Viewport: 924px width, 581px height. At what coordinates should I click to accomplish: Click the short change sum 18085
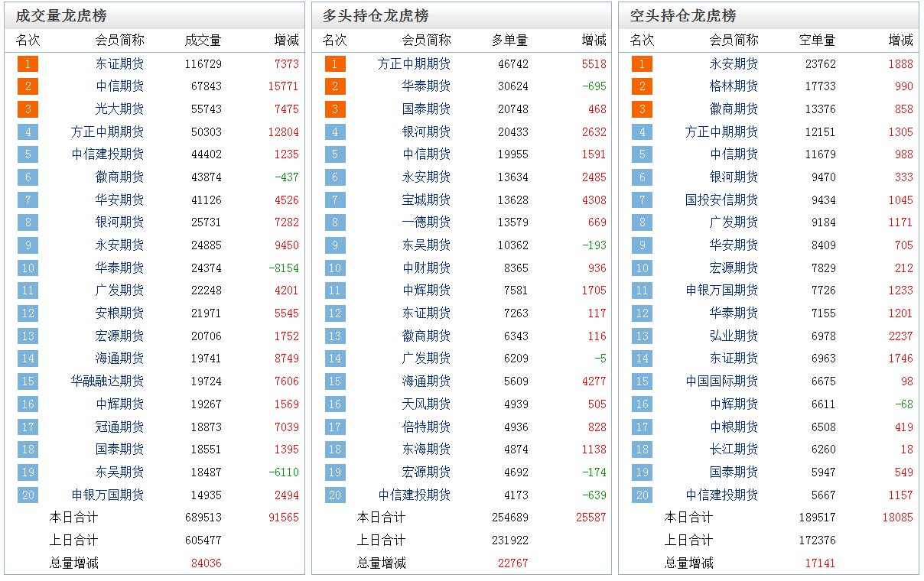(x=898, y=518)
